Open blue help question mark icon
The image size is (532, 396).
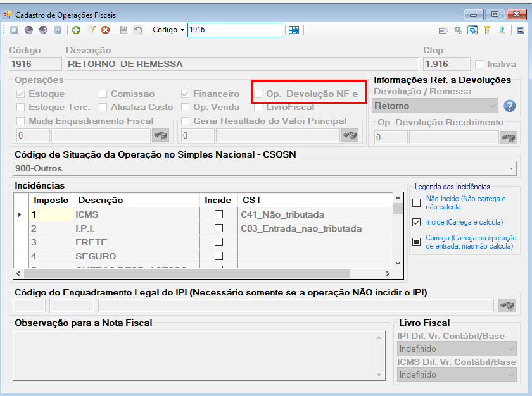[x=510, y=106]
